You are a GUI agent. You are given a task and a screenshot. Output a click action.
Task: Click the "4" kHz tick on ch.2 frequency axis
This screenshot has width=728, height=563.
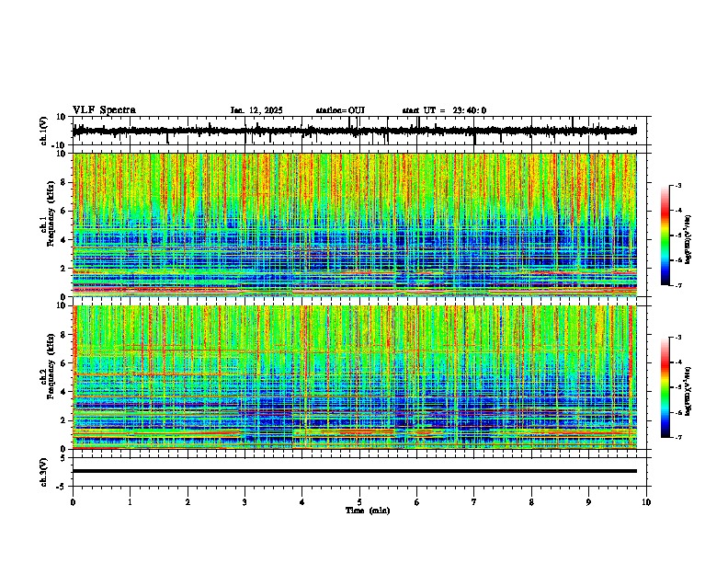pos(64,392)
